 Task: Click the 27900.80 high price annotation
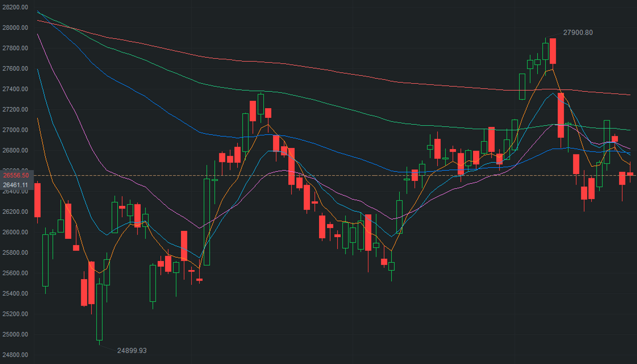point(578,32)
